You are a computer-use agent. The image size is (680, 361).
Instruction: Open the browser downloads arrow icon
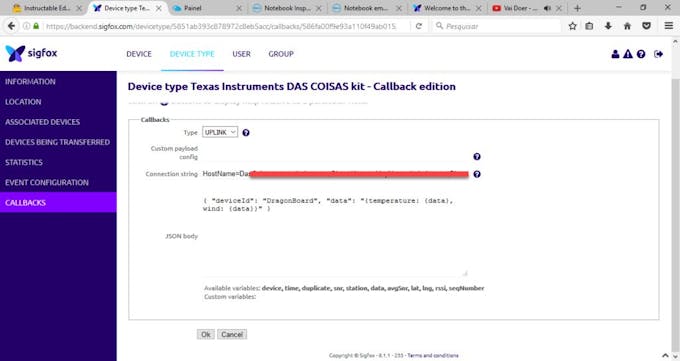(x=608, y=26)
